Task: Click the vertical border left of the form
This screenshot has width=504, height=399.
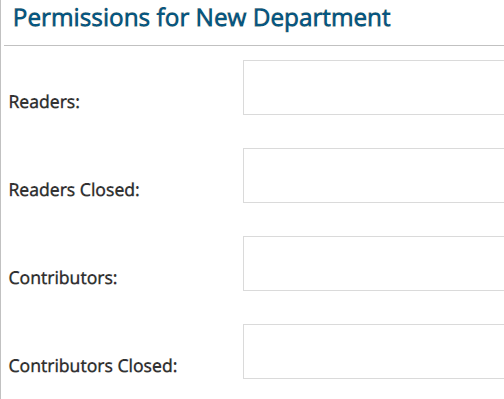Action: 1,199
